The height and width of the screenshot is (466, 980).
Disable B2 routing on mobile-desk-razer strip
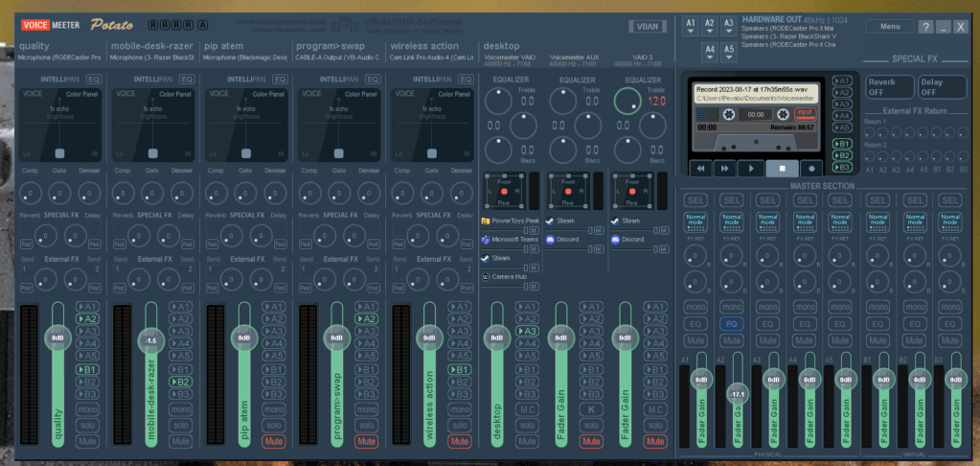tap(181, 383)
